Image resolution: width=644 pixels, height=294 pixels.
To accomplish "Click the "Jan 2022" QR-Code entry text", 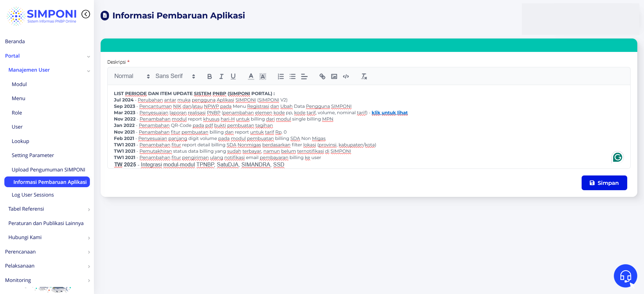I will pos(194,126).
